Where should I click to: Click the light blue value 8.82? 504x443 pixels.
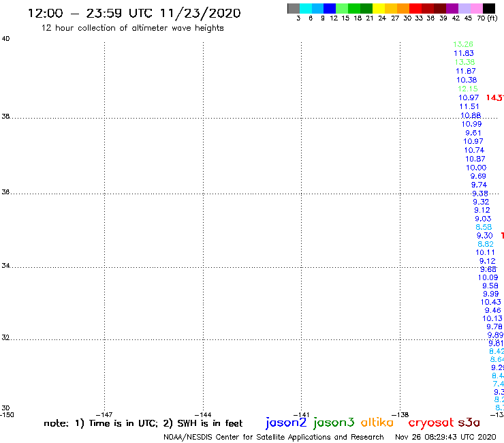pyautogui.click(x=486, y=244)
